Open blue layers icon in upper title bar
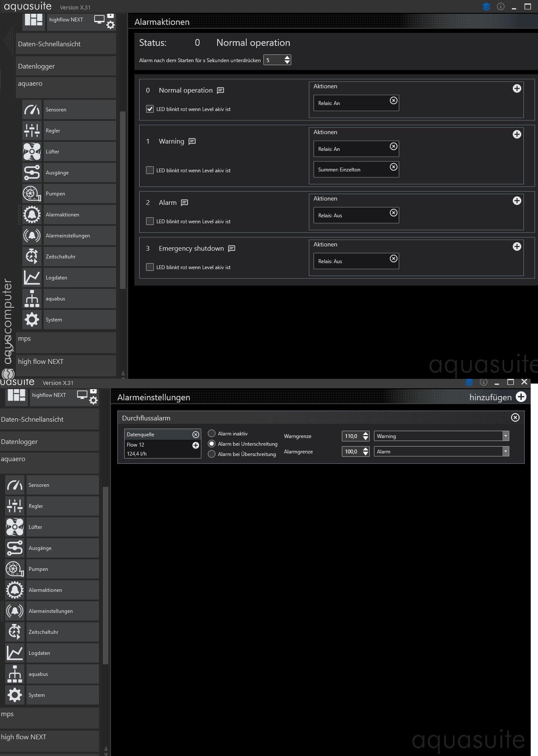Image resolution: width=538 pixels, height=756 pixels. (x=486, y=7)
